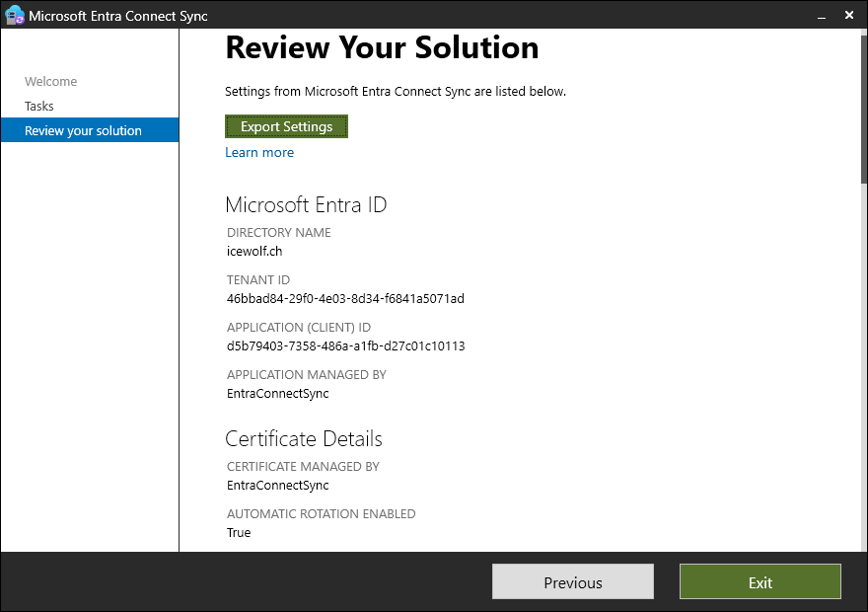Viewport: 868px width, 612px height.
Task: Click the Exit button
Action: (760, 581)
